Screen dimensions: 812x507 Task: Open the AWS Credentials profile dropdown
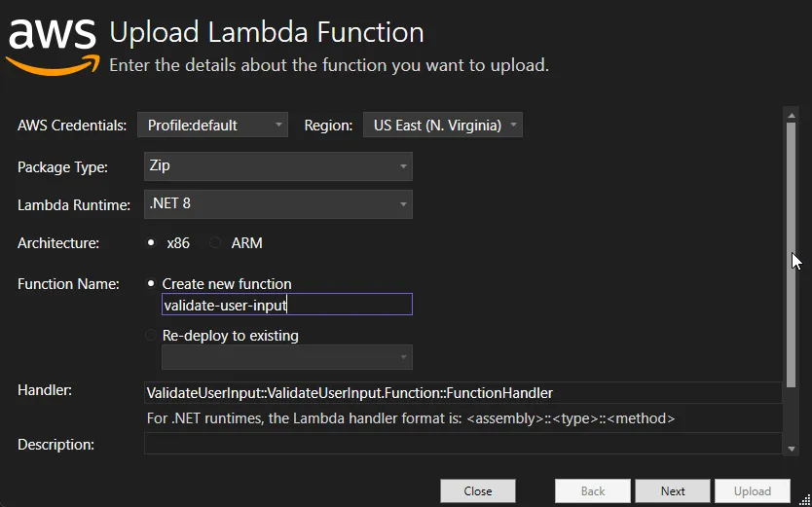click(212, 125)
